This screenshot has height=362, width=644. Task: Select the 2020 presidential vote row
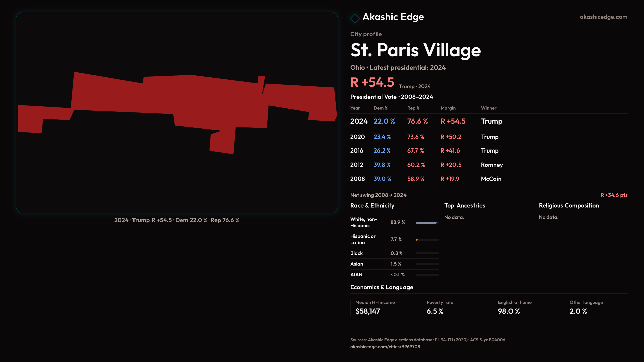358,137
